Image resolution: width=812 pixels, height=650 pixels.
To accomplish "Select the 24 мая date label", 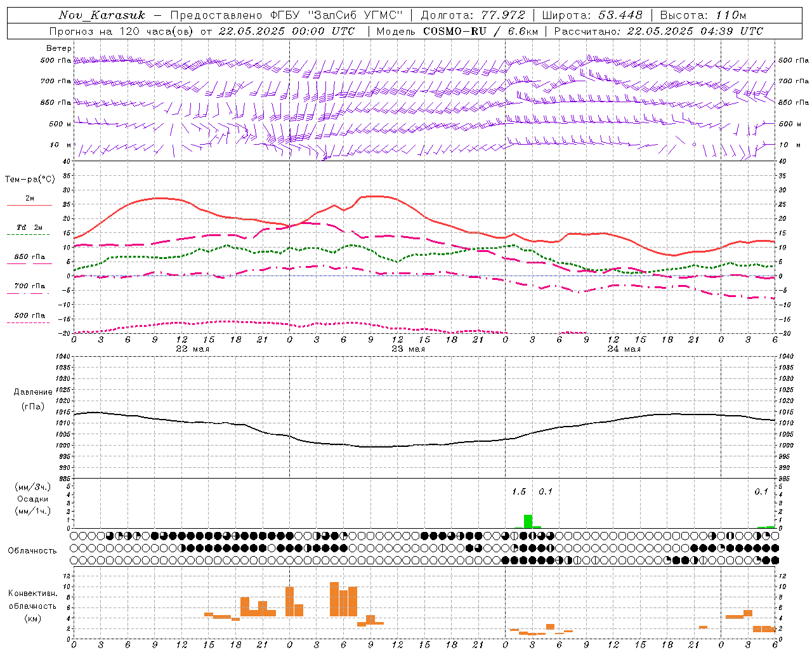I will coord(624,348).
